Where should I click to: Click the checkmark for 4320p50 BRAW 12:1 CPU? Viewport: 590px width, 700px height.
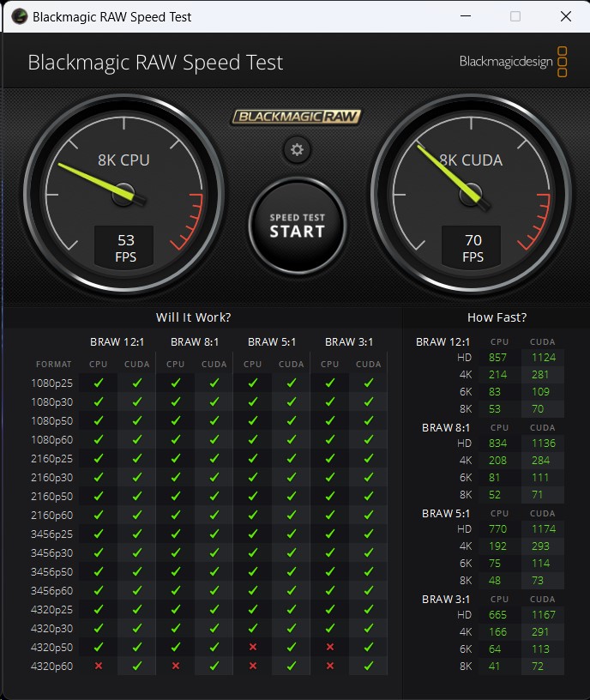(x=99, y=647)
